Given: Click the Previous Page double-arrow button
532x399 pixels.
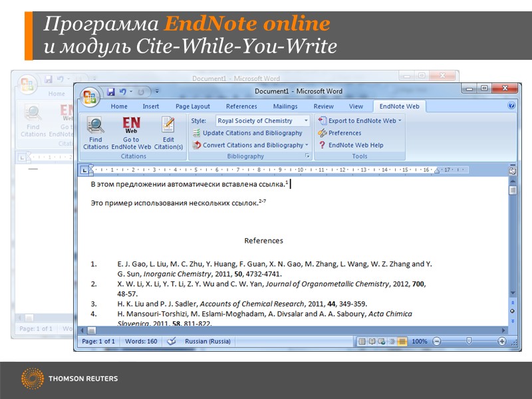Looking at the screenshot, I should [513, 303].
